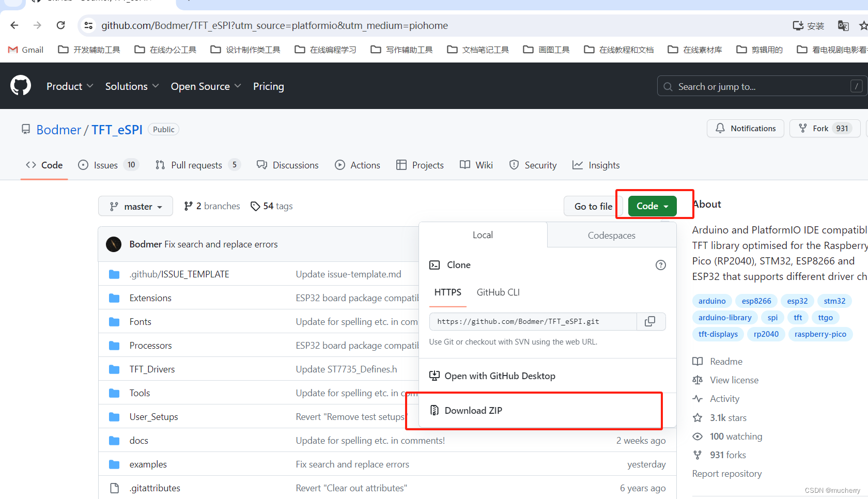Open the Security tab
The height and width of the screenshot is (499, 868).
click(x=533, y=165)
